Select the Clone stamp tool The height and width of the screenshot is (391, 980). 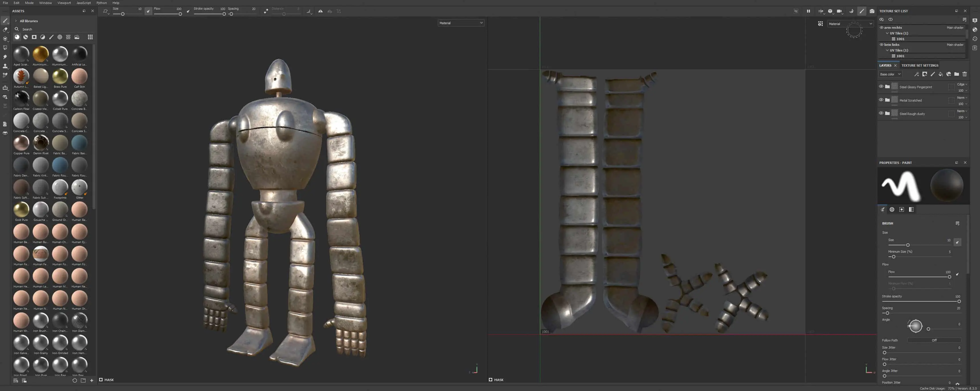pyautogui.click(x=5, y=66)
